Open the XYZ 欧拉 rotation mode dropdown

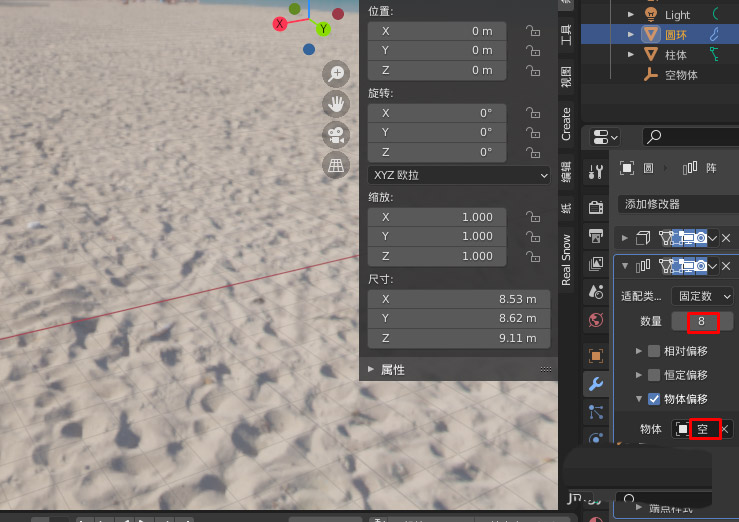(x=459, y=175)
